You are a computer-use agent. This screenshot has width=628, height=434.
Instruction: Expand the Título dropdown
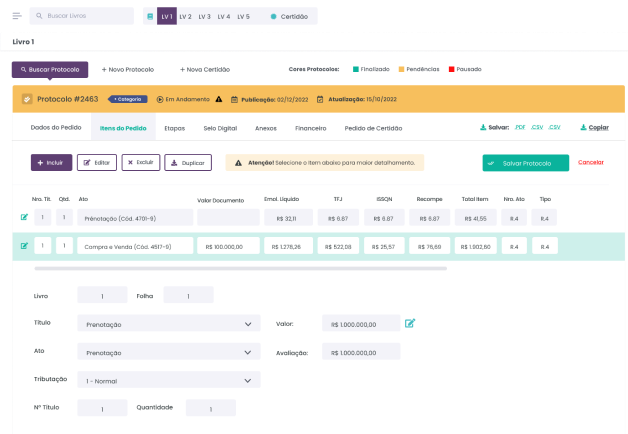[248, 324]
